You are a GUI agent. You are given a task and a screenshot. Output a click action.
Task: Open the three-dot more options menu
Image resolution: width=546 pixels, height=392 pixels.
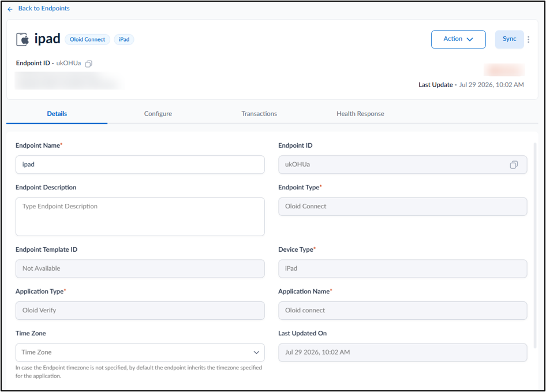coord(529,39)
